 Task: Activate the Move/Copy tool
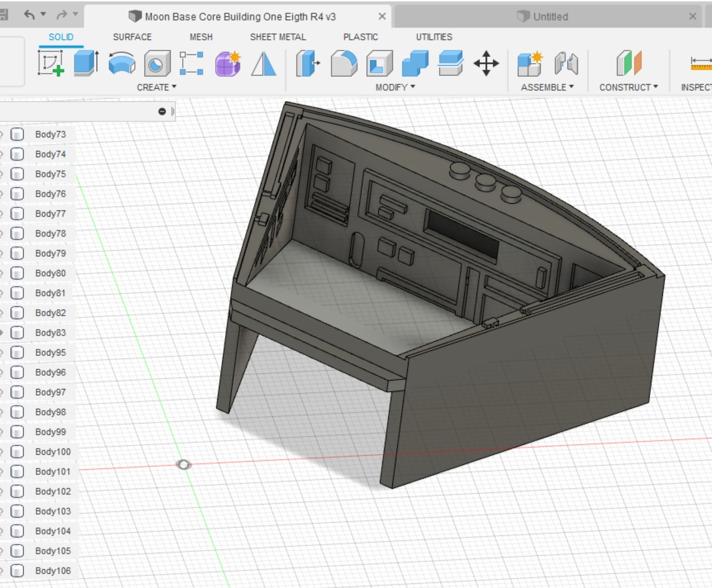(486, 63)
